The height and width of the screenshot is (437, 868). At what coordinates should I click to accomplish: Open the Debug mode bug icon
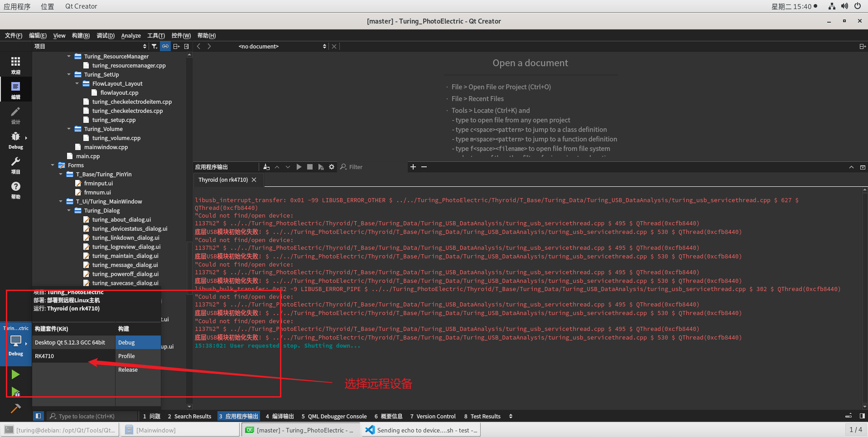(15, 140)
